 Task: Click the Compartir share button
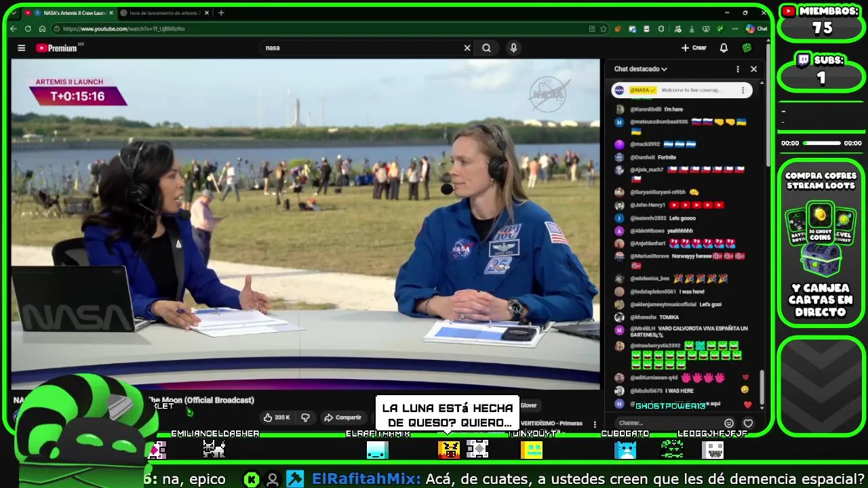[342, 418]
